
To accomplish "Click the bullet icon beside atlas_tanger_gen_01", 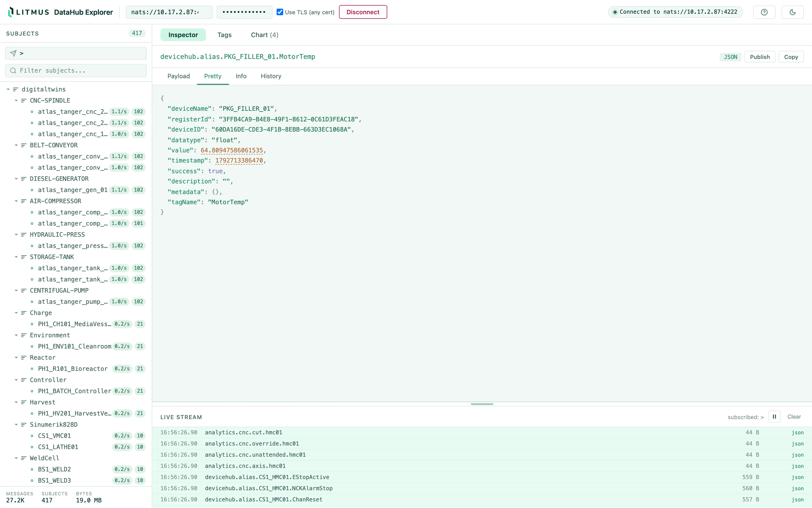I will pyautogui.click(x=32, y=190).
